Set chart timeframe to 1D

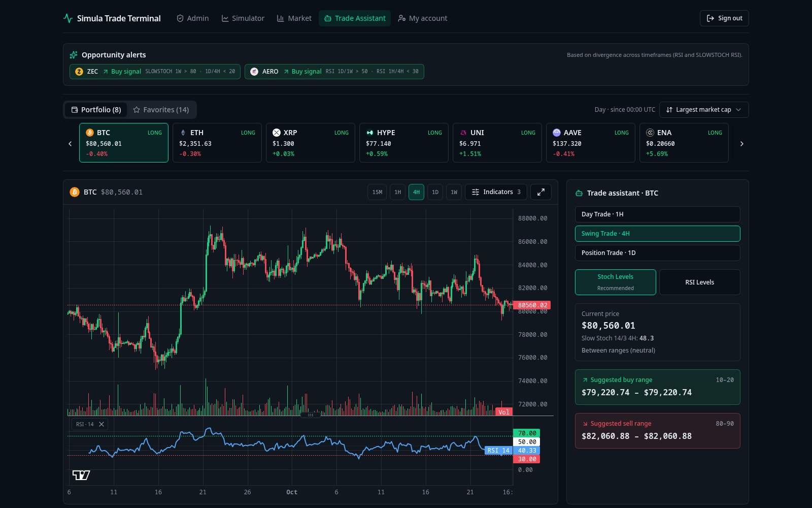[x=435, y=192]
